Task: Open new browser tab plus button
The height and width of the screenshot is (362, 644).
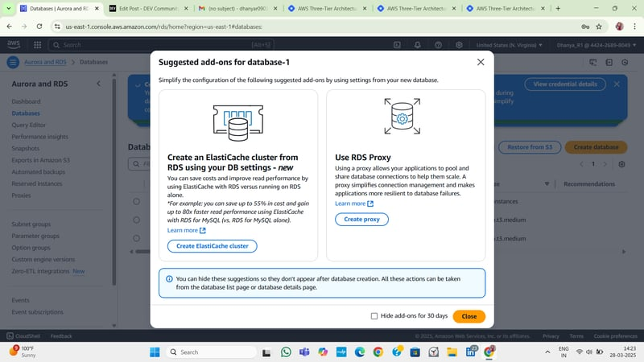Action: click(x=558, y=8)
